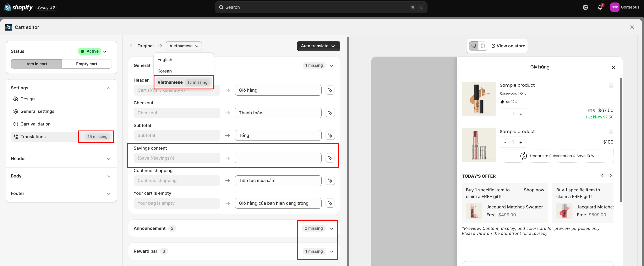Auto translate the Header field with sparkle icon
Screen dimensions: 644x266
(330, 90)
